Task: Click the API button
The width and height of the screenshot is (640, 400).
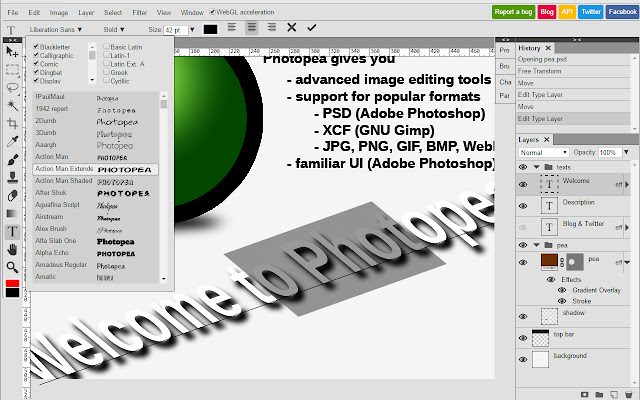Action: point(567,12)
